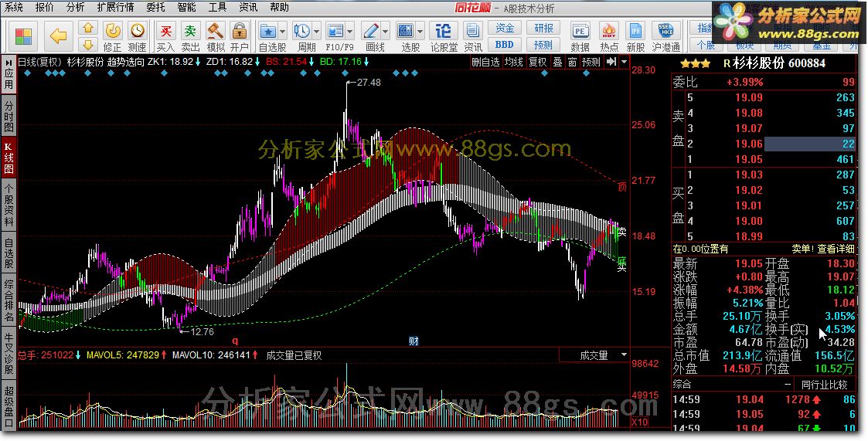This screenshot has height=441, width=868.
Task: Switch to the 综合排名 sidebar tab
Action: click(x=9, y=300)
